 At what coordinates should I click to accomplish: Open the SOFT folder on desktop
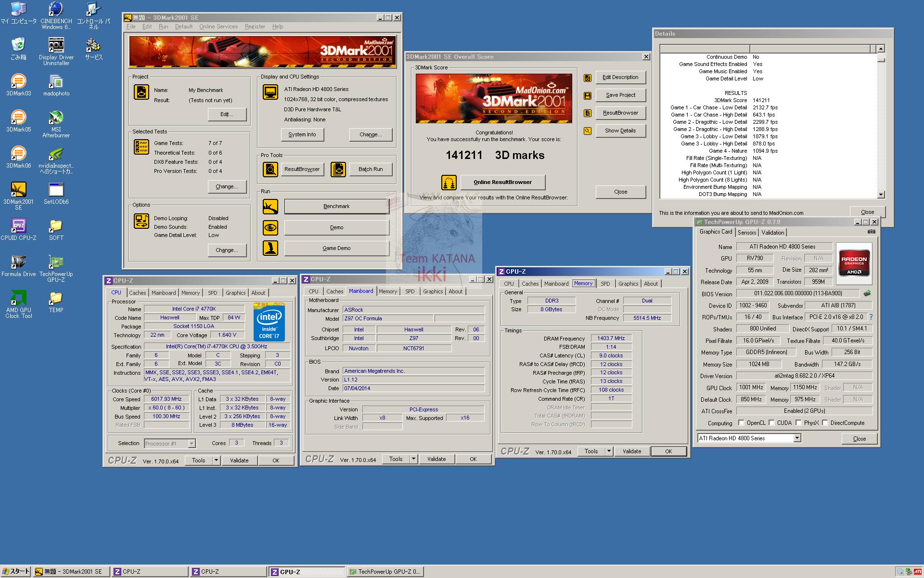(56, 229)
